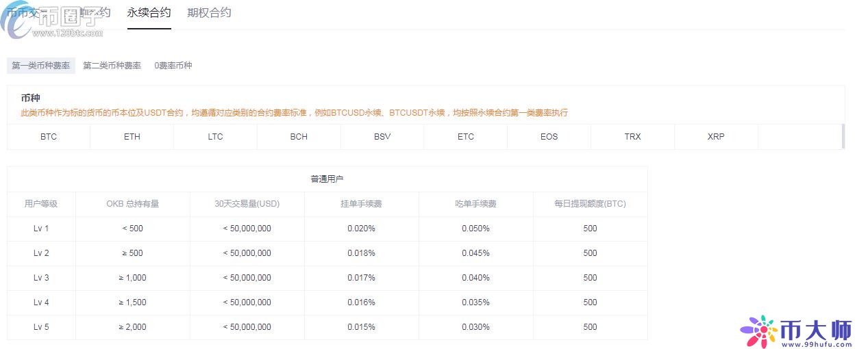Switch to the 永续合约 tab

[149, 13]
